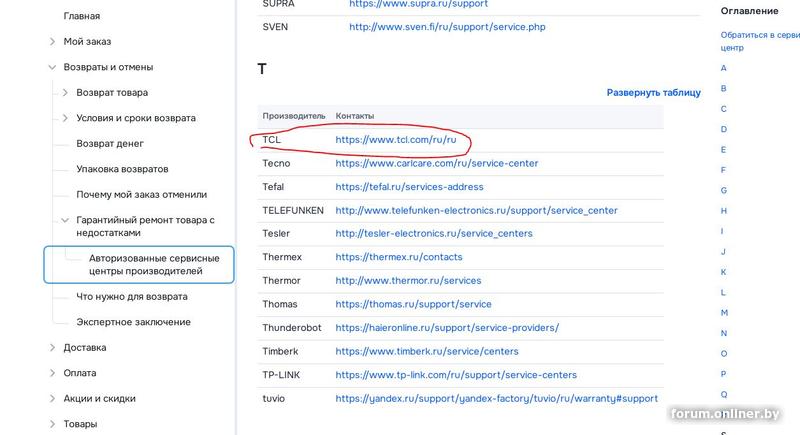The width and height of the screenshot is (800, 435).
Task: Expand the Оплата section chevron
Action: (52, 373)
